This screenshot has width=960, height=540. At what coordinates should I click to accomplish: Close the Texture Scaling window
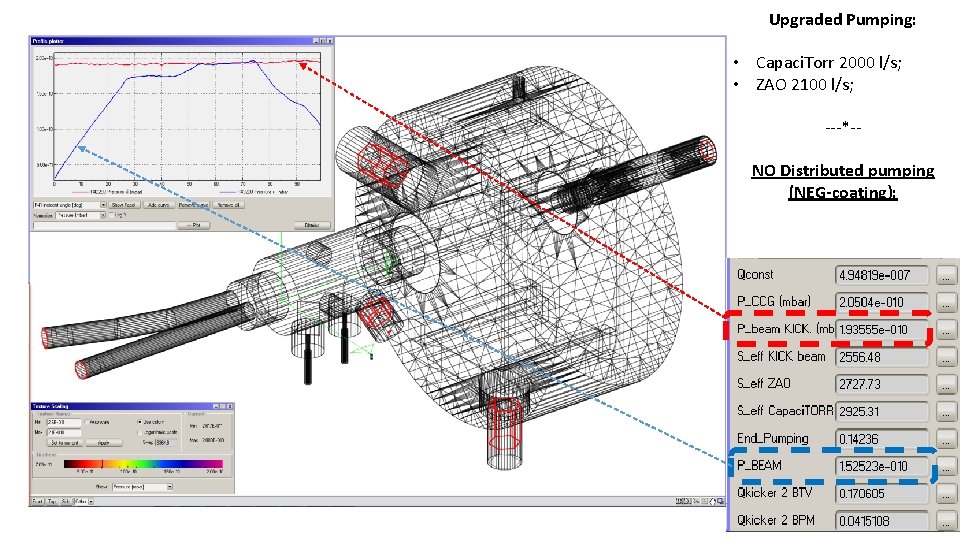click(230, 406)
